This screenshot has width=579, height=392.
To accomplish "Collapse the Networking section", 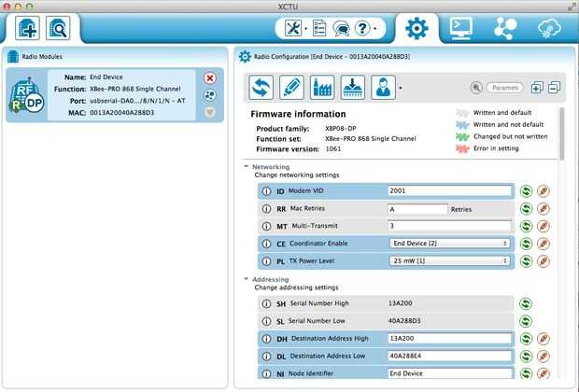I will point(247,166).
